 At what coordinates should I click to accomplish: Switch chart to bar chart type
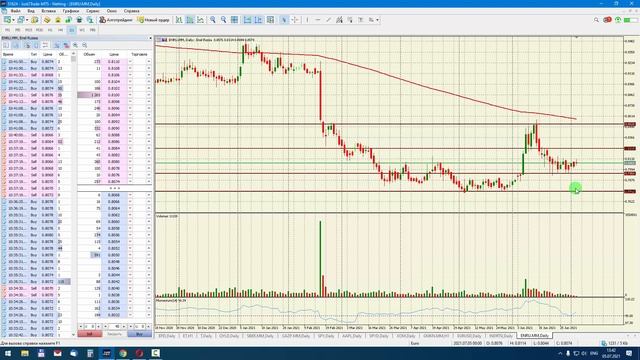(179, 20)
